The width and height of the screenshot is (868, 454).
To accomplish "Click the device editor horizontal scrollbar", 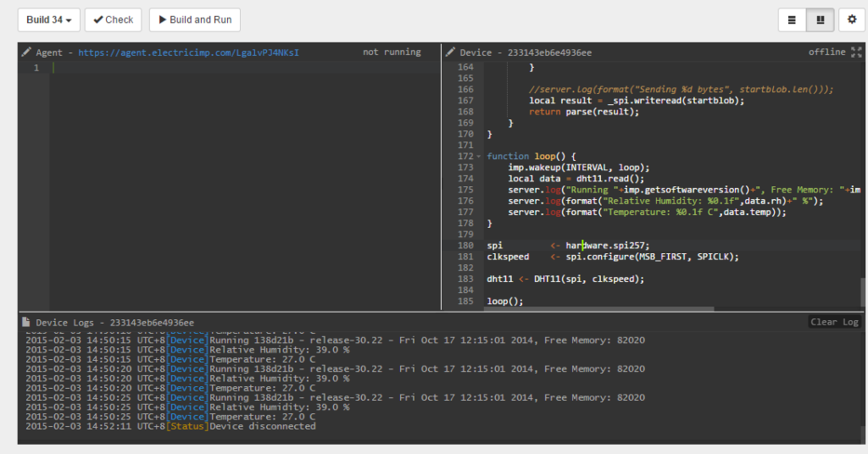I will 598,308.
